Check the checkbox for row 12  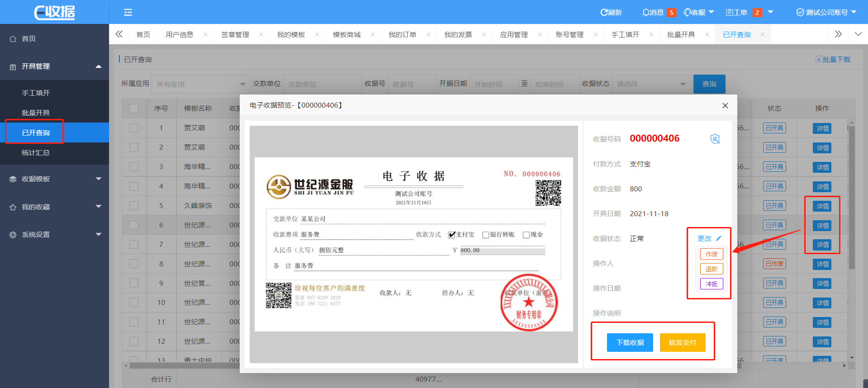[x=134, y=341]
